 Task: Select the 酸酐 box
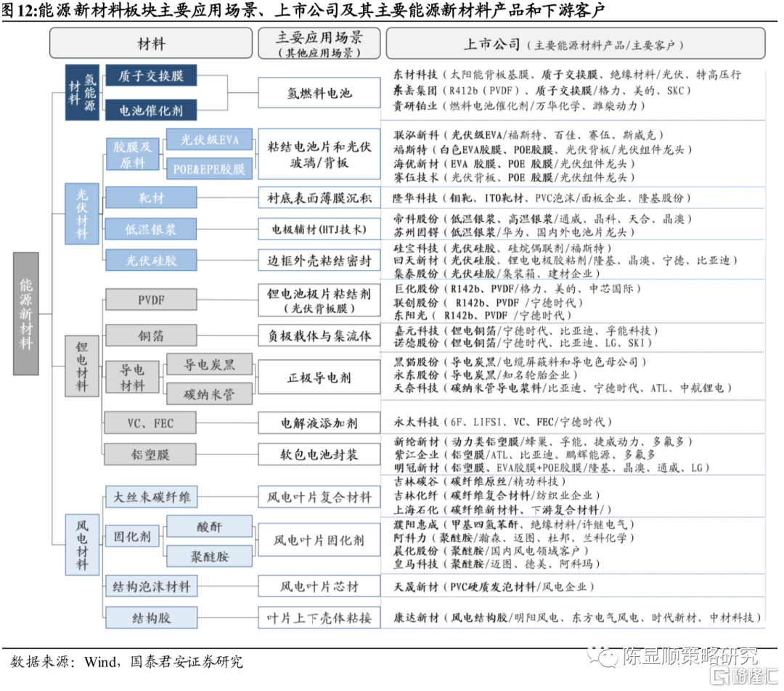coord(210,526)
